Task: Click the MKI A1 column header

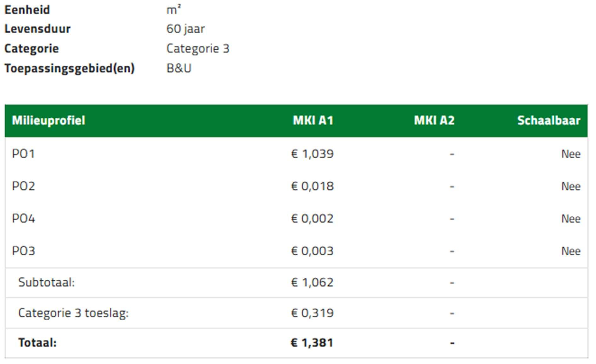Action: 313,120
